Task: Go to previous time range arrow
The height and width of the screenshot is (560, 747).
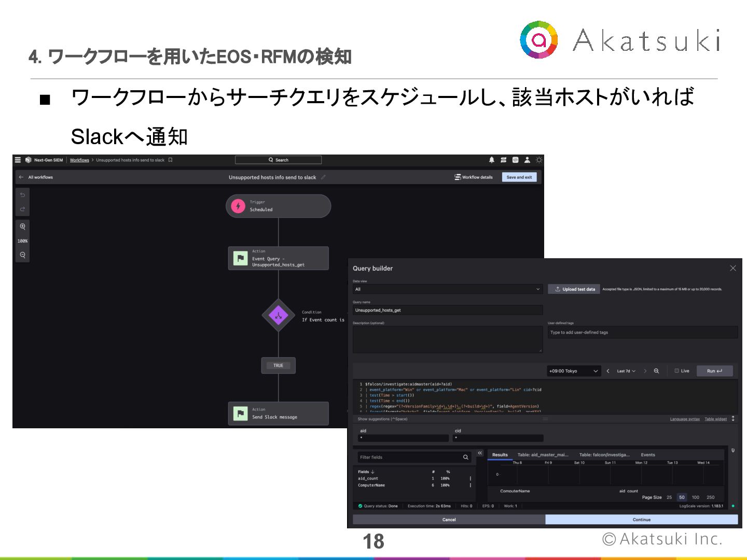Action: (x=608, y=371)
